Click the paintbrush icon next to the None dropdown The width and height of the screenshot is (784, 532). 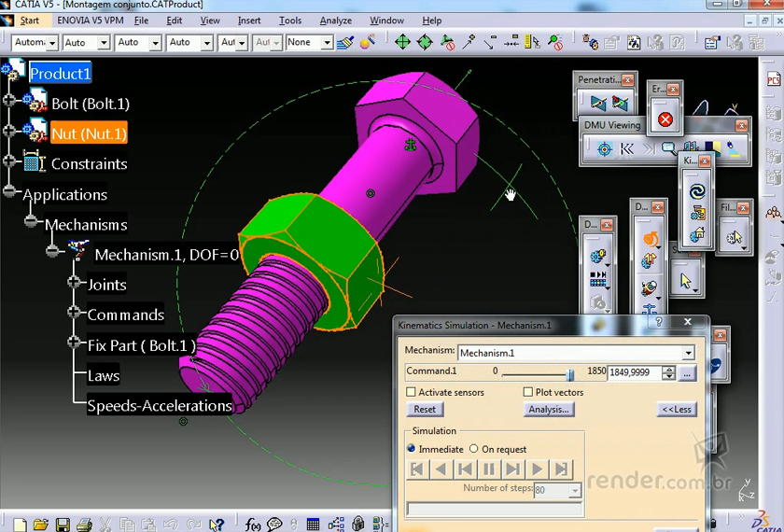[345, 42]
